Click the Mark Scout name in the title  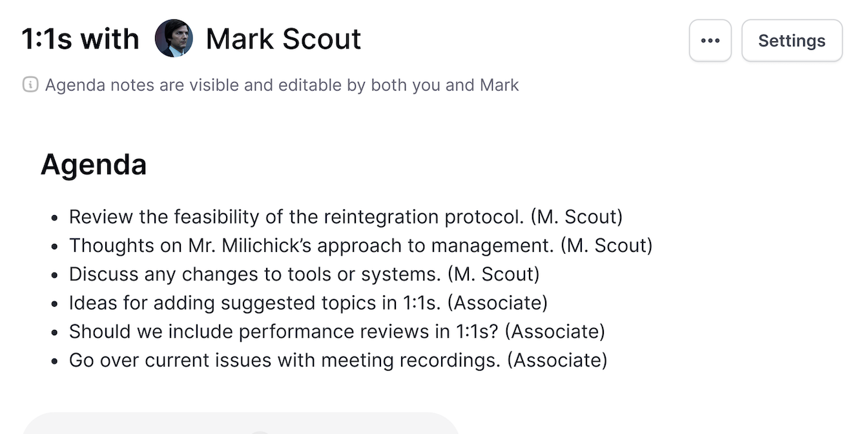[x=283, y=39]
